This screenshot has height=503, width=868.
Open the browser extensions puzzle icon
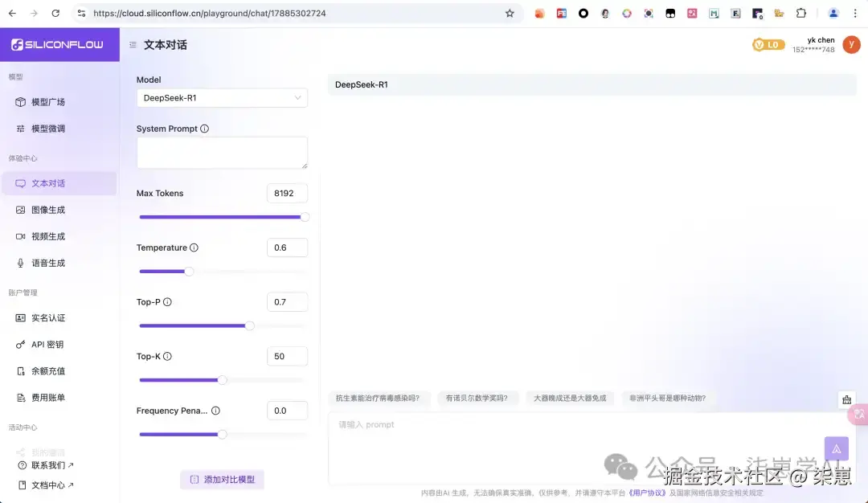[800, 14]
